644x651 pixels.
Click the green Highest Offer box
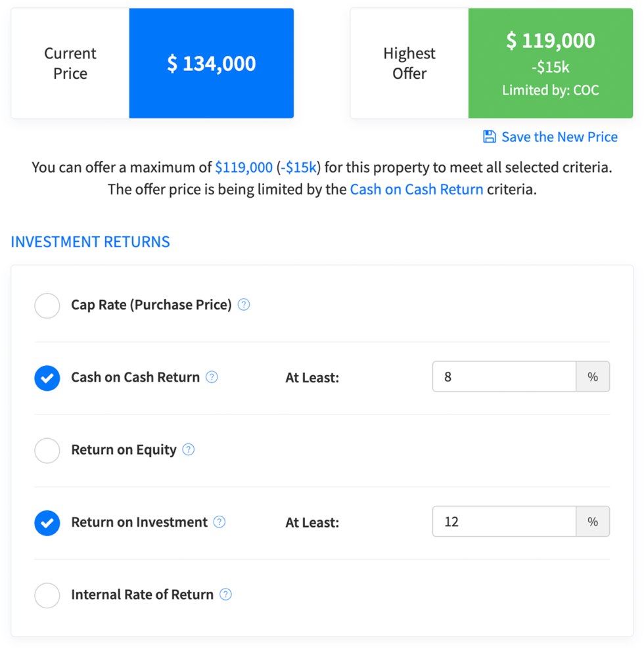[550, 63]
